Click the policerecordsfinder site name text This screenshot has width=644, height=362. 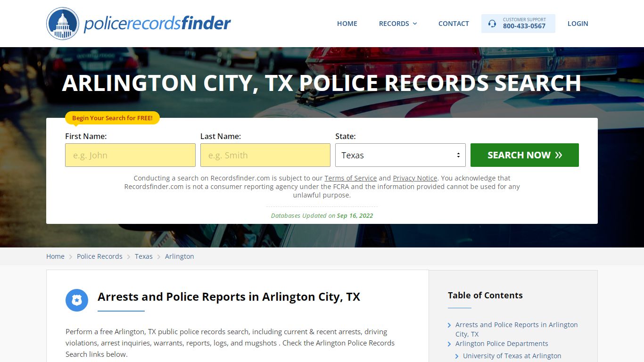(157, 24)
